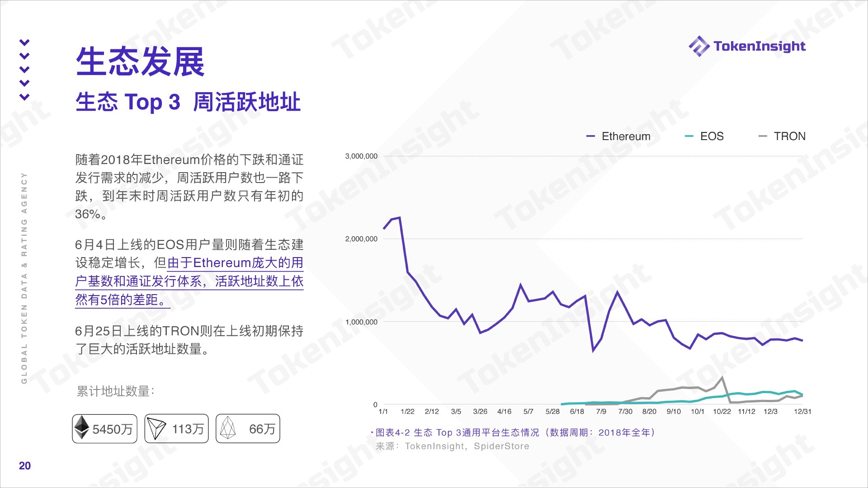Click the underlined text 由于Ethereum庞大的用
Image resolution: width=868 pixels, height=488 pixels.
(x=235, y=263)
